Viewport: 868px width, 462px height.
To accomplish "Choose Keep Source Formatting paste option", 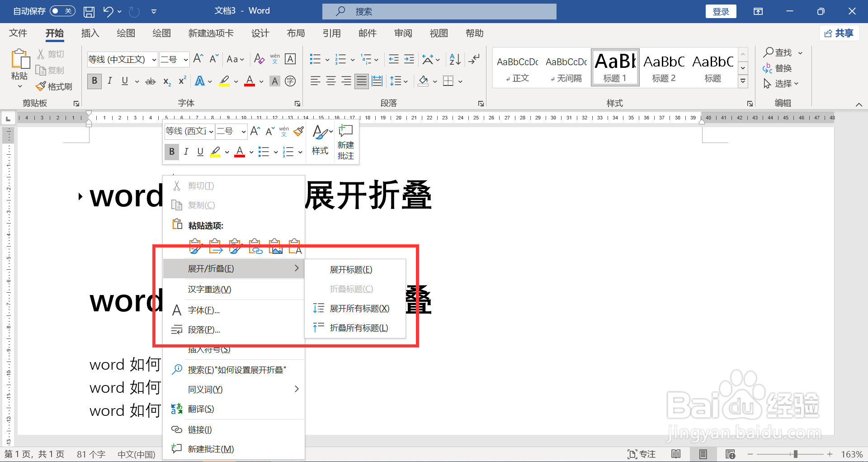I will point(195,246).
